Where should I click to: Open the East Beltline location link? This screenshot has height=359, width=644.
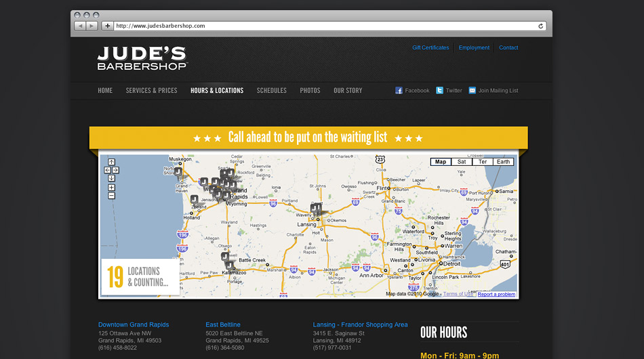[223, 324]
